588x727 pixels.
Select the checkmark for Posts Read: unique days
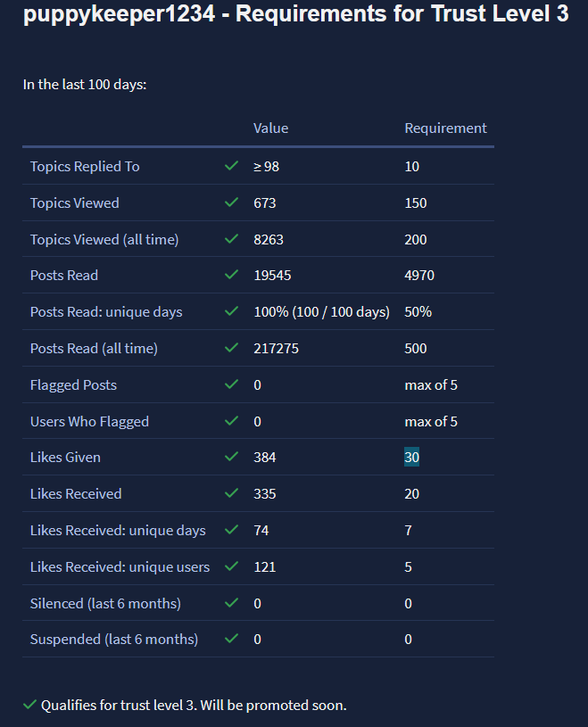click(x=232, y=311)
